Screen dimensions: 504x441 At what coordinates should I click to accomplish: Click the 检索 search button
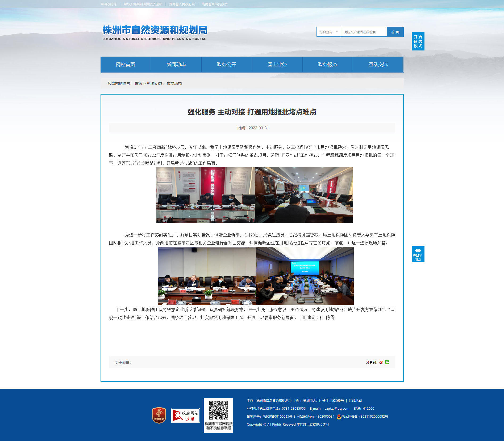point(395,32)
